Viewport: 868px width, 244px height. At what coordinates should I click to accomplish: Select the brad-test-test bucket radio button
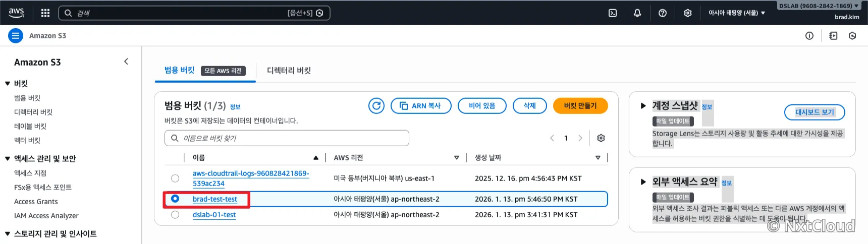(x=175, y=199)
